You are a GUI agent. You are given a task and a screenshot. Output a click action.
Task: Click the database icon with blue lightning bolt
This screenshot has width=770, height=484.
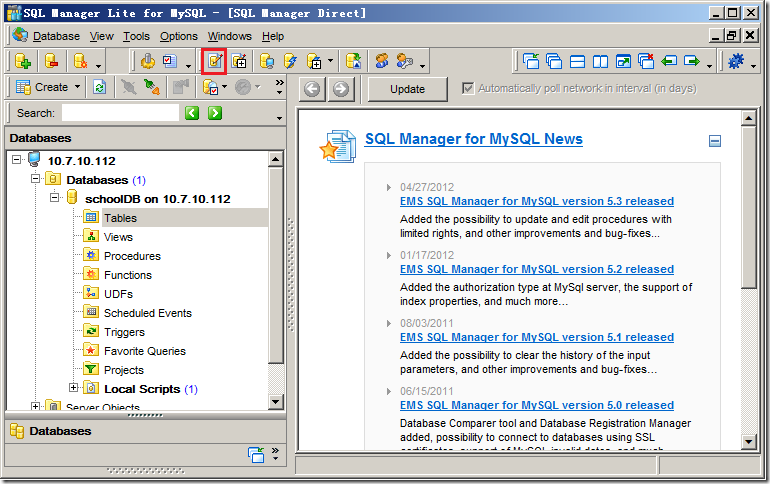click(290, 61)
